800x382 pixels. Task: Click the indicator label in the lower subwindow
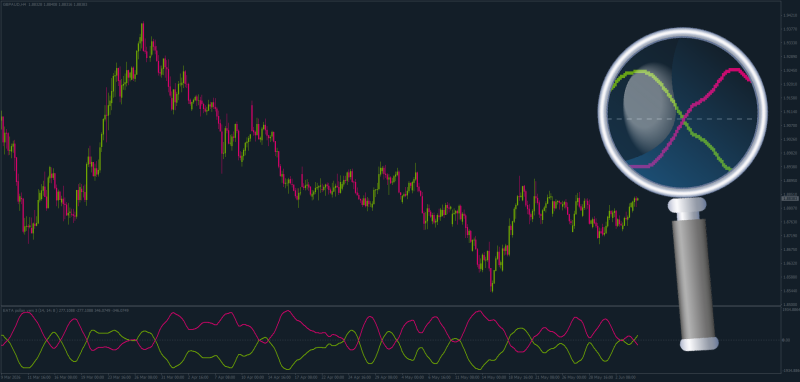[66, 310]
